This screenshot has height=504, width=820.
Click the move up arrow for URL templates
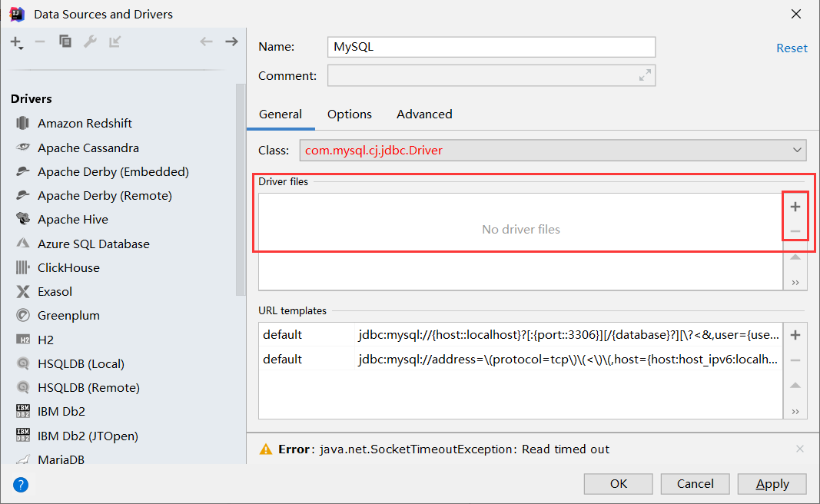795,386
